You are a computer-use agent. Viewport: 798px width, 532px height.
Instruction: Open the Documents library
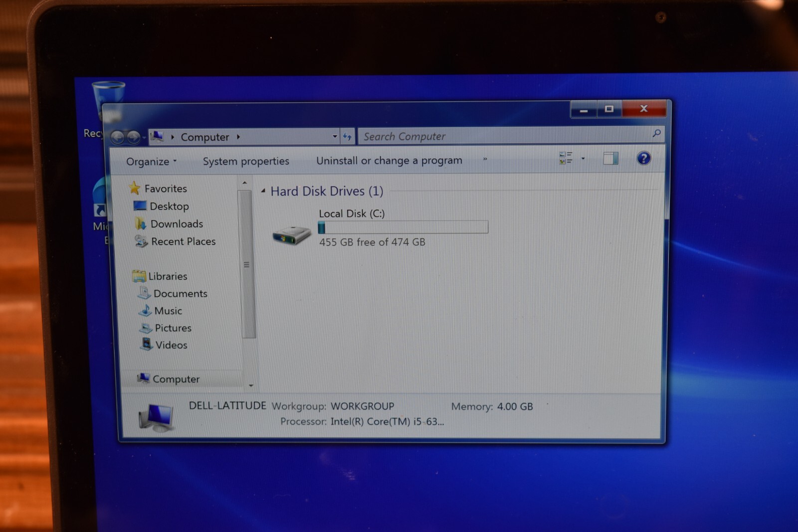(x=180, y=294)
